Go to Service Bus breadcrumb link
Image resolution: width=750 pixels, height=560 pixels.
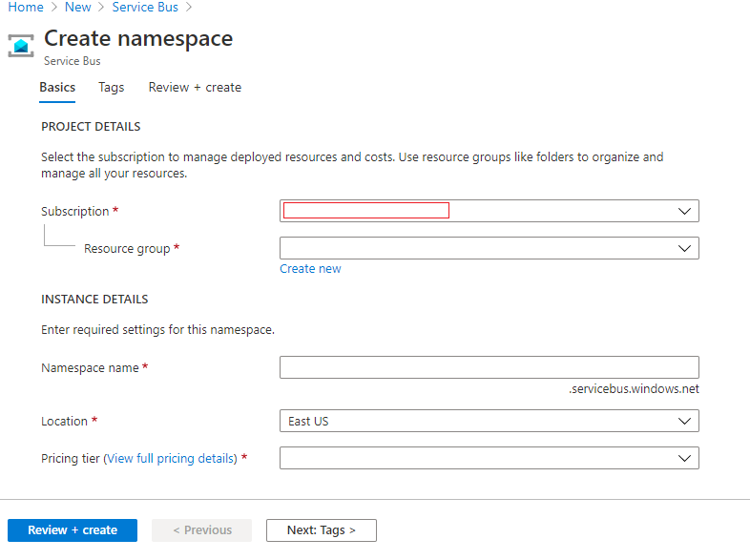click(145, 8)
